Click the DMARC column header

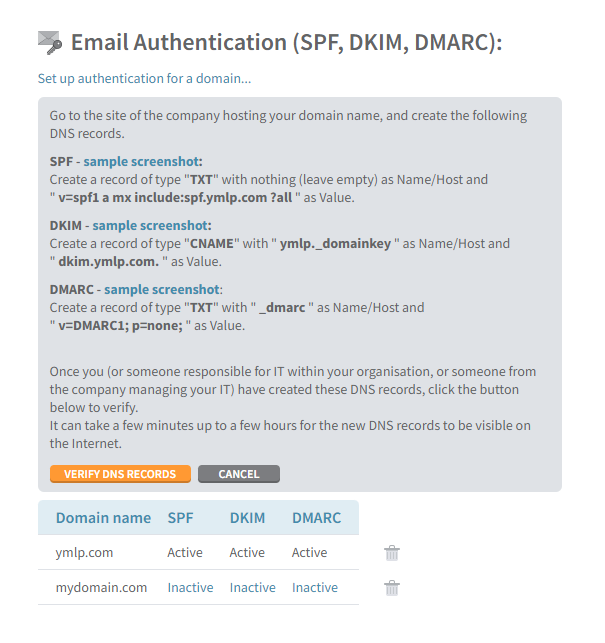coord(316,518)
